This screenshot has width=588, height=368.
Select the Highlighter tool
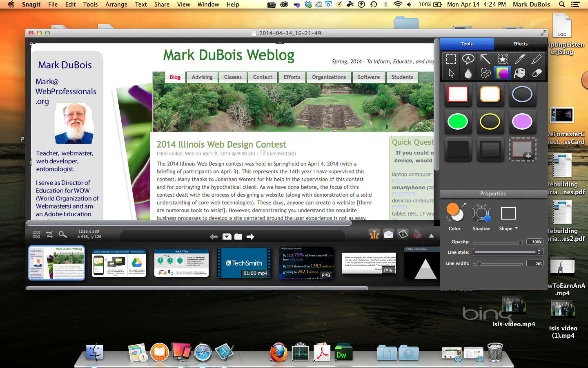(537, 59)
